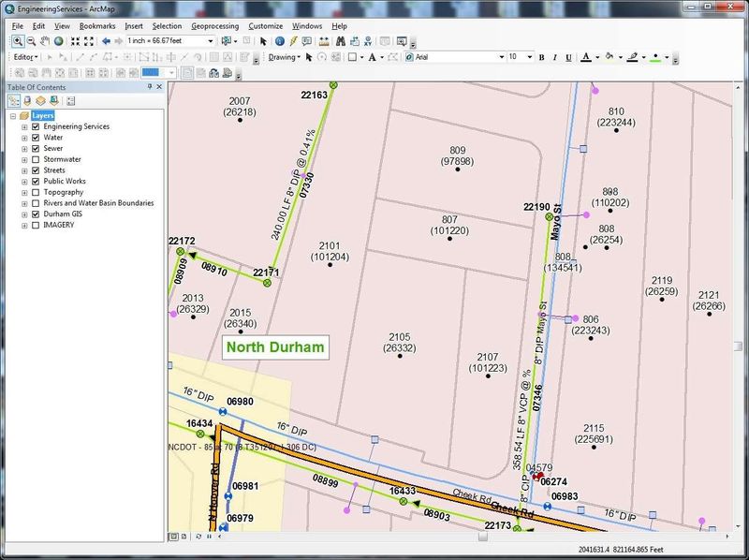This screenshot has width=749, height=560.
Task: Expand the Sewer layer group
Action: (24, 149)
